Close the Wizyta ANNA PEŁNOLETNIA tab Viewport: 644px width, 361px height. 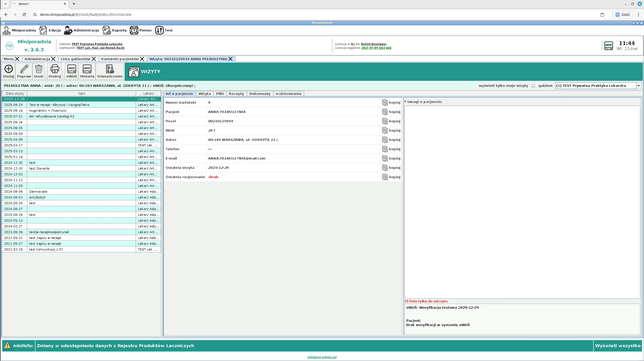pos(231,59)
